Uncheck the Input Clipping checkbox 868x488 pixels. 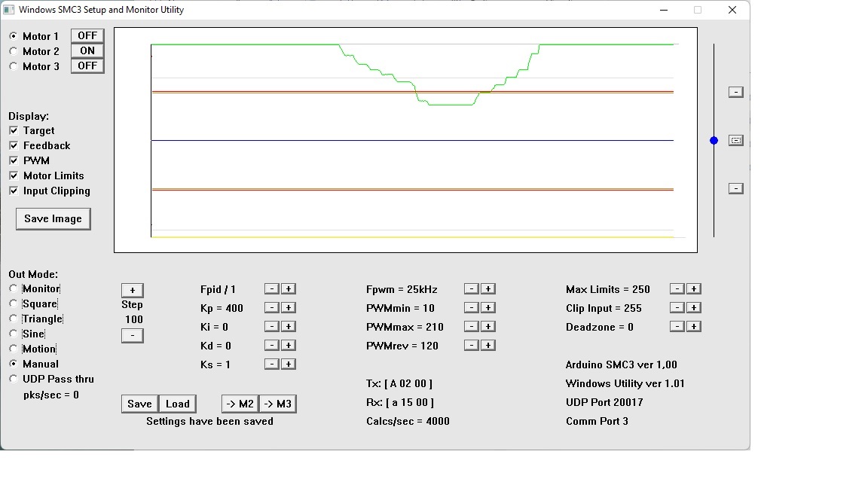coord(14,191)
